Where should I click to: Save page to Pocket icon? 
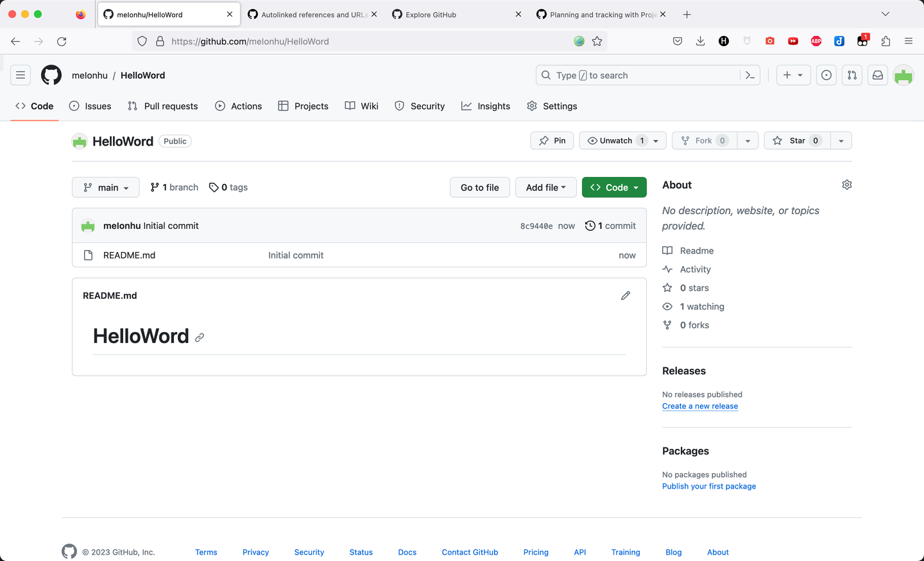678,41
